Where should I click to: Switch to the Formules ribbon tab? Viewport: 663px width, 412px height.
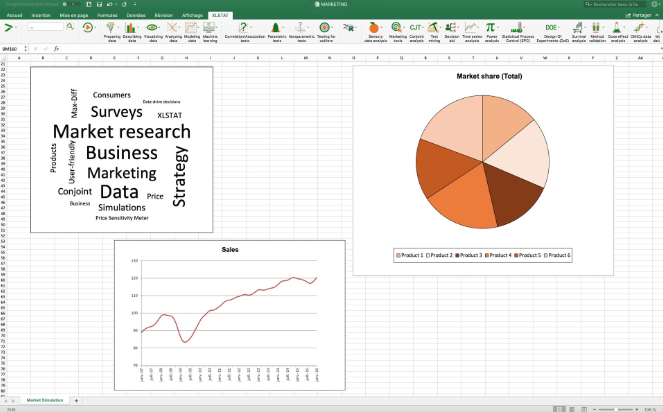click(107, 15)
